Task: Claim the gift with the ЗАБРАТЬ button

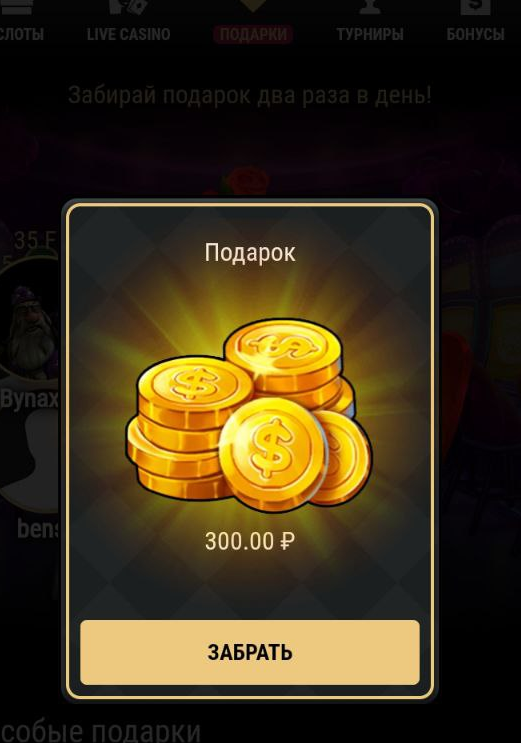Action: click(x=250, y=652)
